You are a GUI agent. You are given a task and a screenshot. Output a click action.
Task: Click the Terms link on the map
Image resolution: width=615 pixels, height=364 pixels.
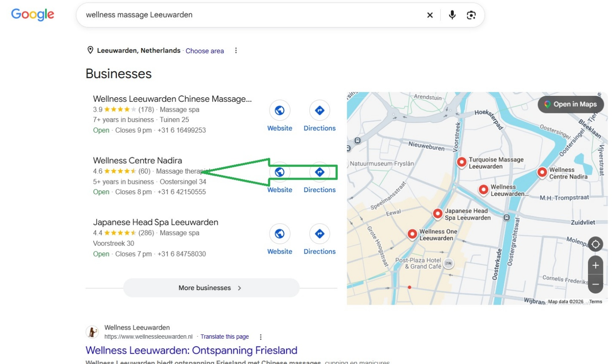(596, 302)
